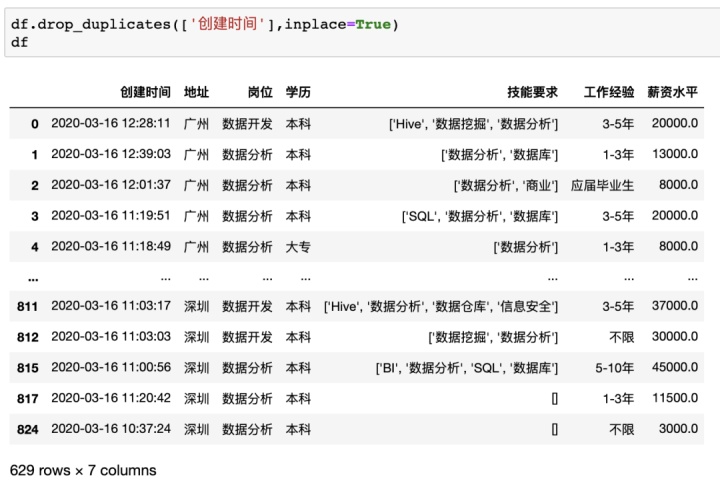
Task: Click the salary value 11500.0
Action: [675, 398]
